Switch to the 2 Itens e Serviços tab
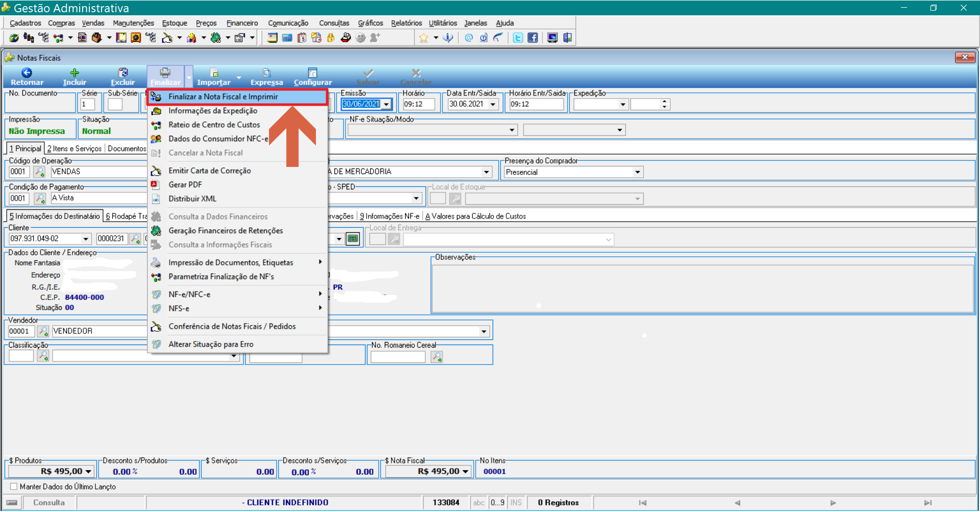This screenshot has width=980, height=512. pos(75,149)
